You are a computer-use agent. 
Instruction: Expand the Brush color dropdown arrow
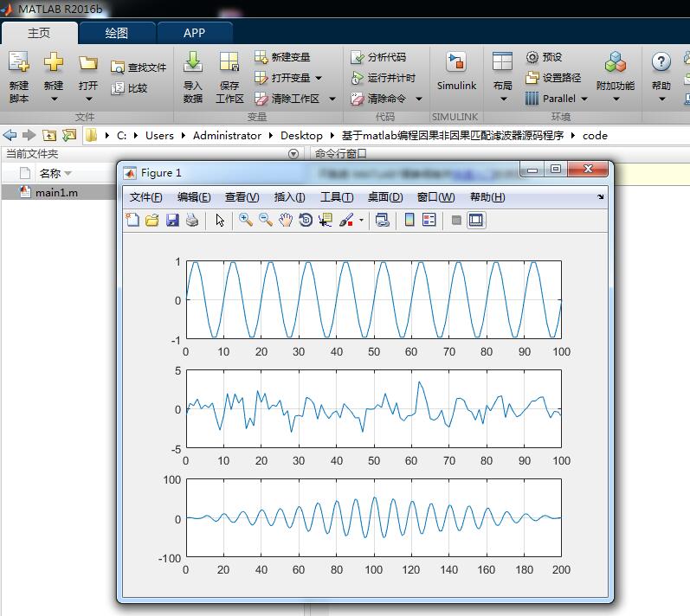pos(361,220)
